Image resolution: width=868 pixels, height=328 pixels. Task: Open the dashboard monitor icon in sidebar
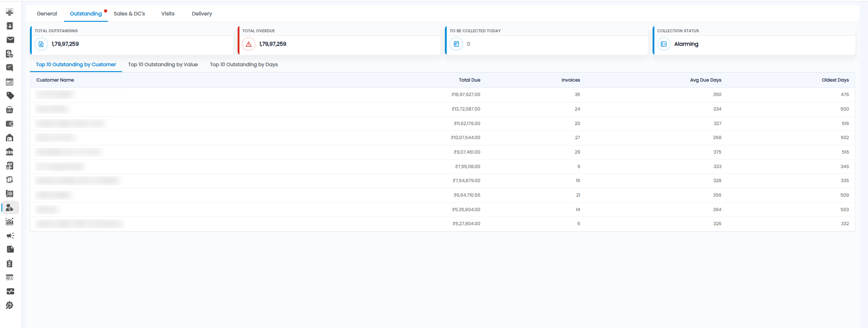pyautogui.click(x=10, y=12)
